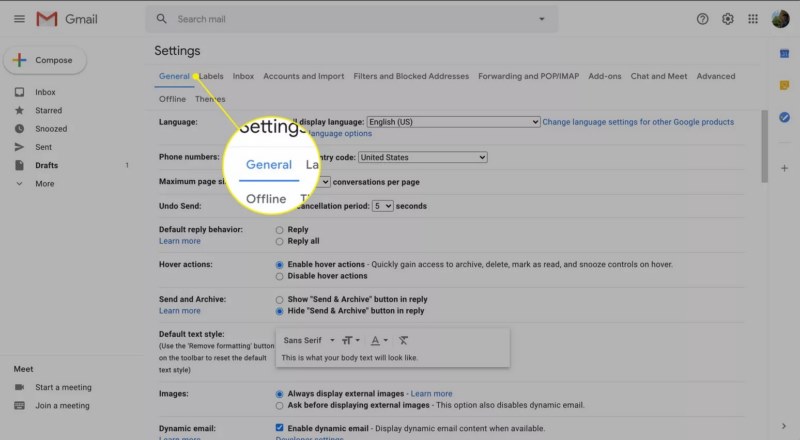Select Show Send & Archive button
The image size is (800, 440).
pos(279,300)
